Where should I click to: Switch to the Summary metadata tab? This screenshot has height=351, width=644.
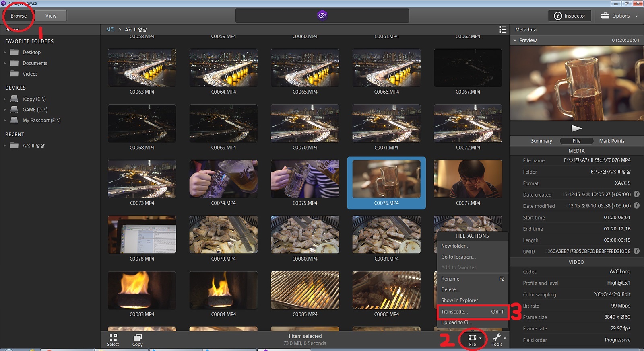[x=541, y=141]
